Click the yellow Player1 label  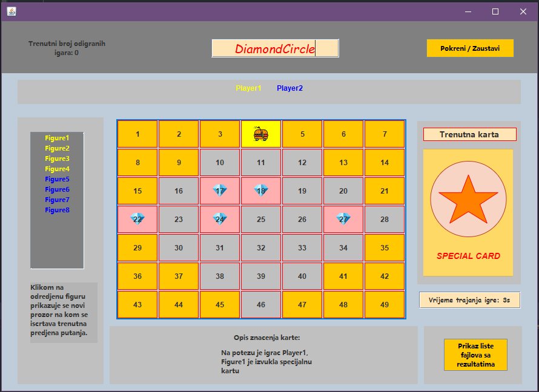[248, 88]
